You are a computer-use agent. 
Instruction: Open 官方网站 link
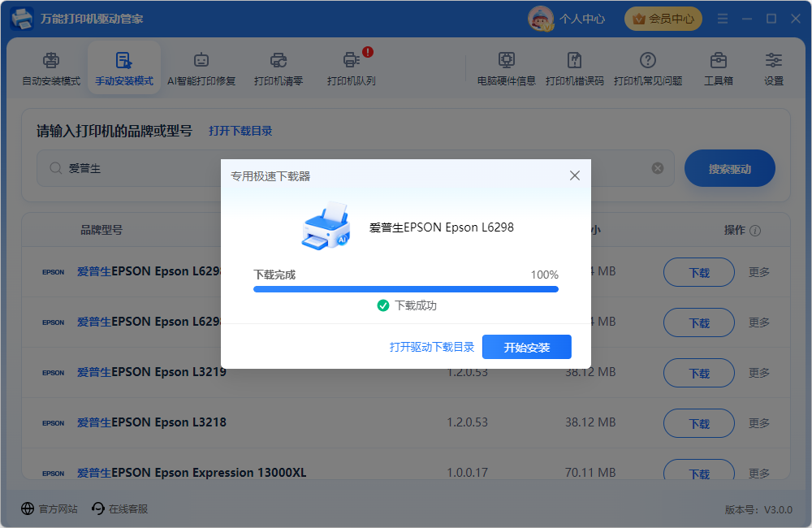click(x=50, y=509)
